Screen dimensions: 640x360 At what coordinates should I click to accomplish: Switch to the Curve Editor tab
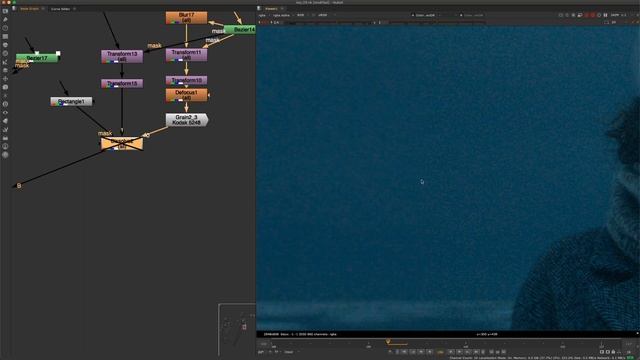coord(60,9)
